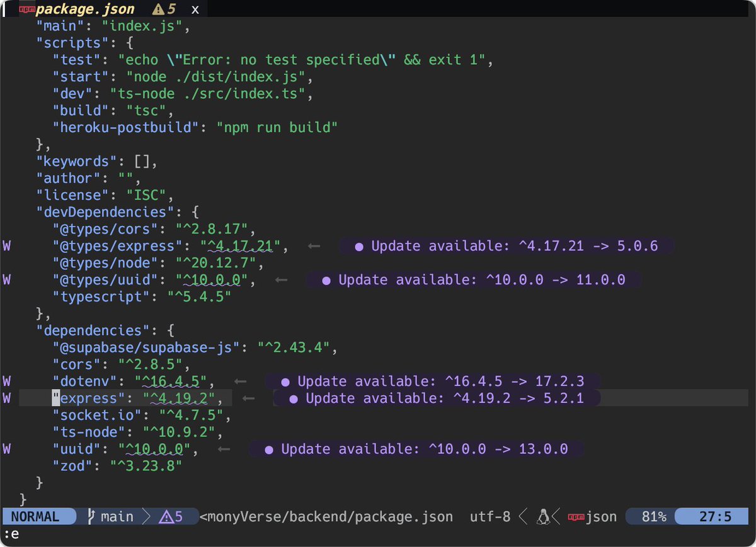Viewport: 756px width, 547px height.
Task: Close the package.json tab with the x
Action: pos(195,10)
